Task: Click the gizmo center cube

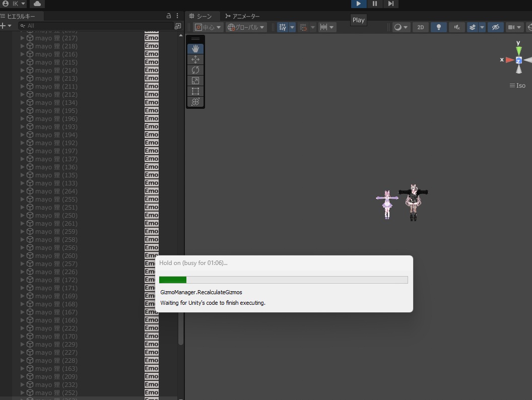Action: (x=518, y=60)
